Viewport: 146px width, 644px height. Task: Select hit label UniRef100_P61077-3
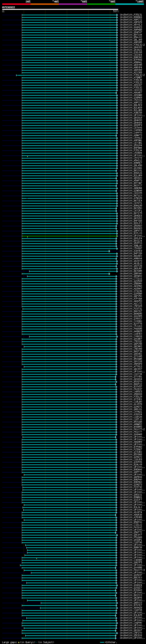click(132, 570)
